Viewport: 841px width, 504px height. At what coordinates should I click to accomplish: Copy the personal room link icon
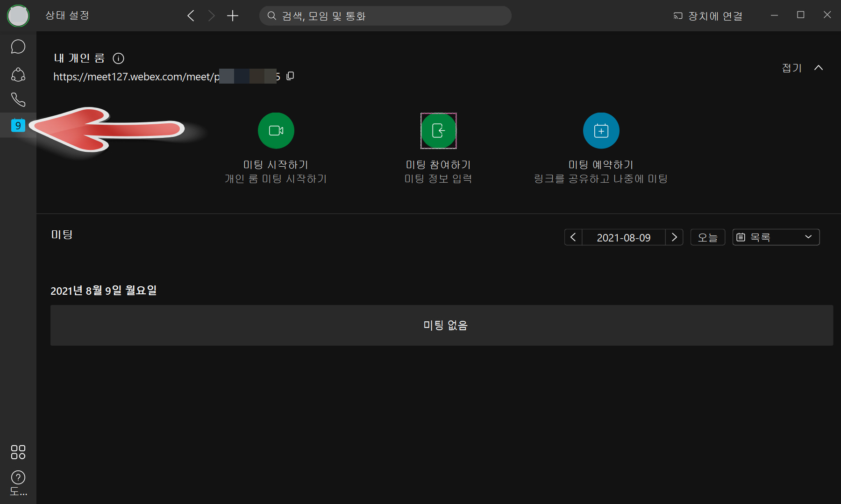(290, 76)
